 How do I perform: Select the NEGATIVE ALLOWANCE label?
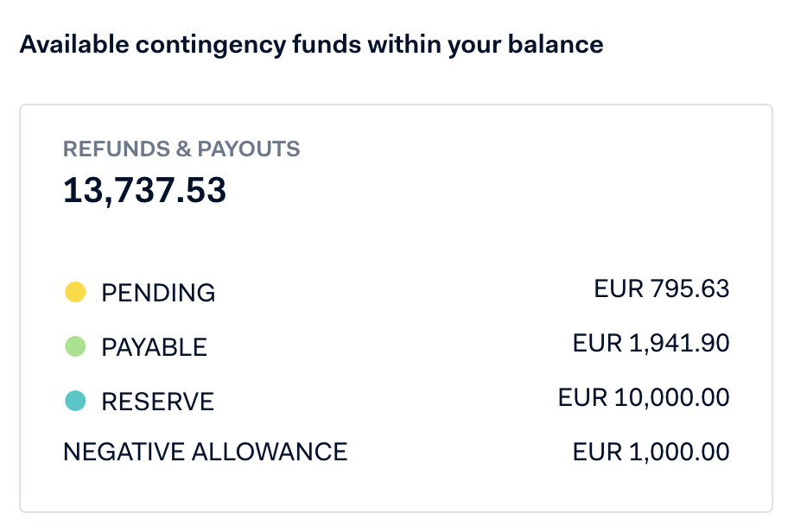point(206,452)
